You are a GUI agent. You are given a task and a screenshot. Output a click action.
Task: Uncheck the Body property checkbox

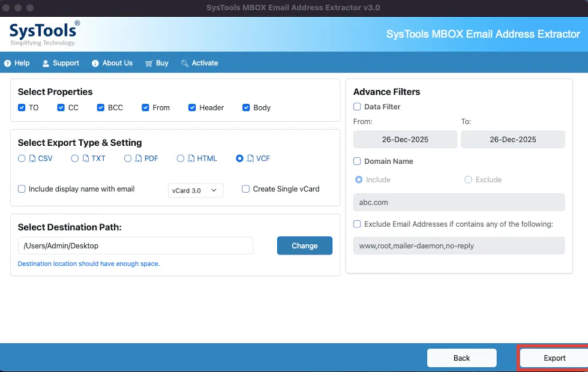(246, 107)
